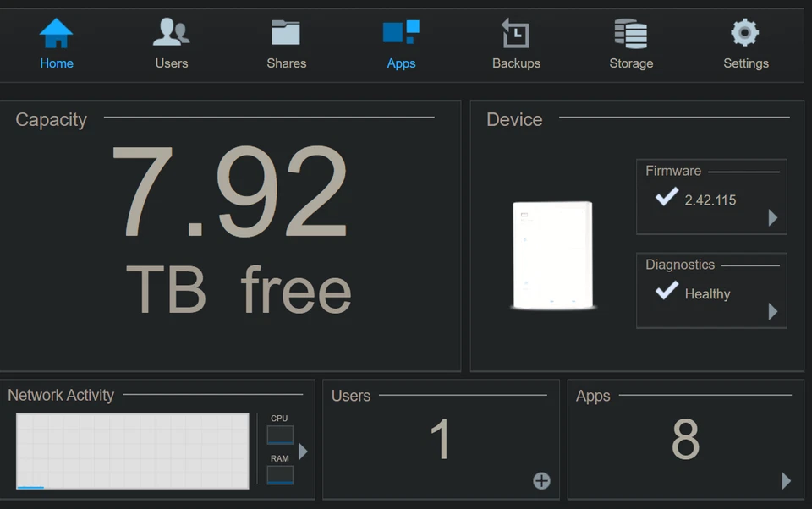
Task: Click the Firmware status checkmark
Action: 667,198
